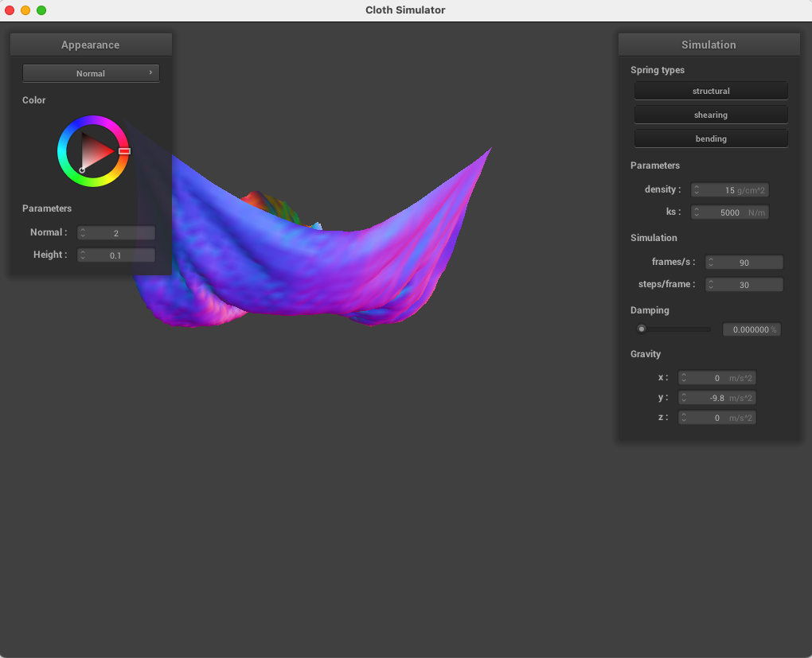Click the steps/frame value field
The height and width of the screenshot is (658, 812).
pos(744,285)
